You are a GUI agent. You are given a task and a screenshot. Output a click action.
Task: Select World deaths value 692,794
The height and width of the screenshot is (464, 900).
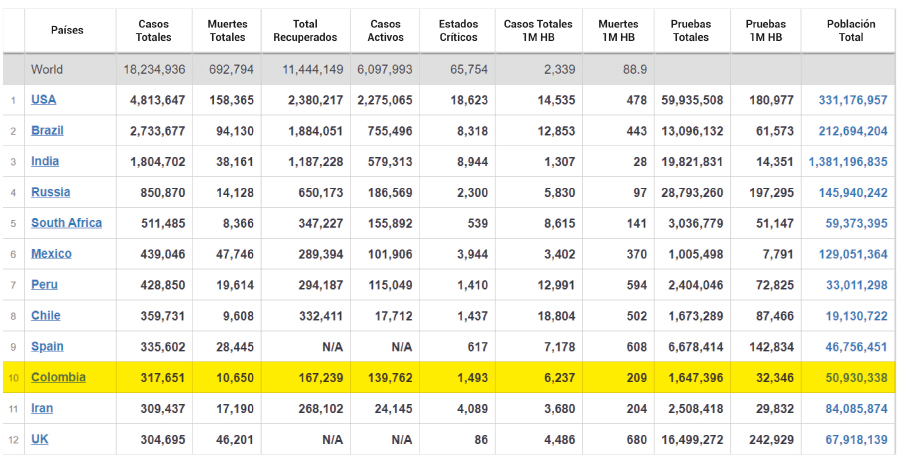pyautogui.click(x=231, y=69)
